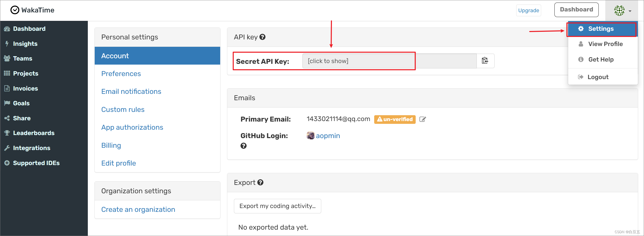Select Logout from the user menu

[603, 77]
